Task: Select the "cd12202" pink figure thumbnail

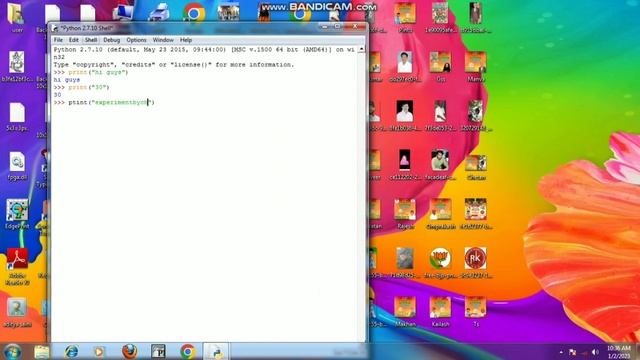Action: [x=404, y=165]
